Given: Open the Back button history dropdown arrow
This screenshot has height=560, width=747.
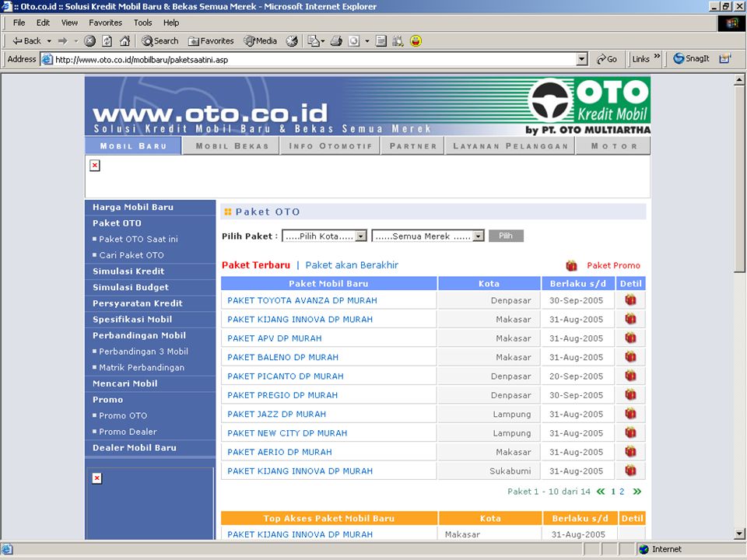Looking at the screenshot, I should pyautogui.click(x=49, y=41).
